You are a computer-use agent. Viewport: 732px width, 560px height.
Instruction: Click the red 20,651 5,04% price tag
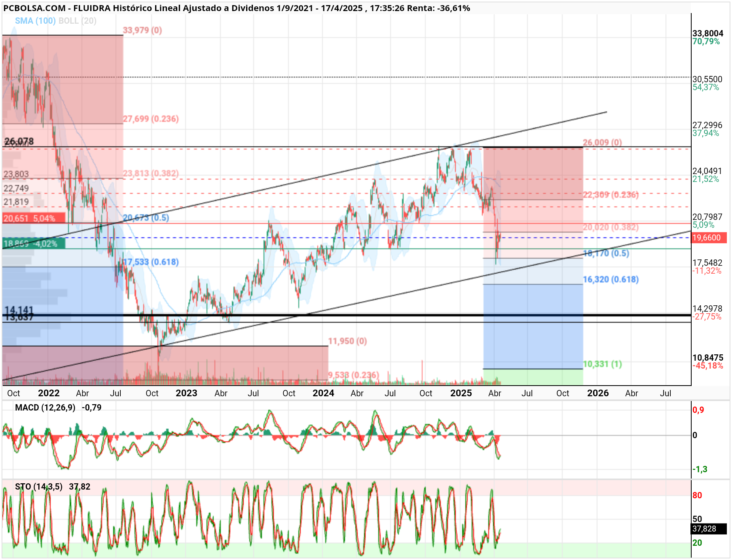(x=34, y=218)
